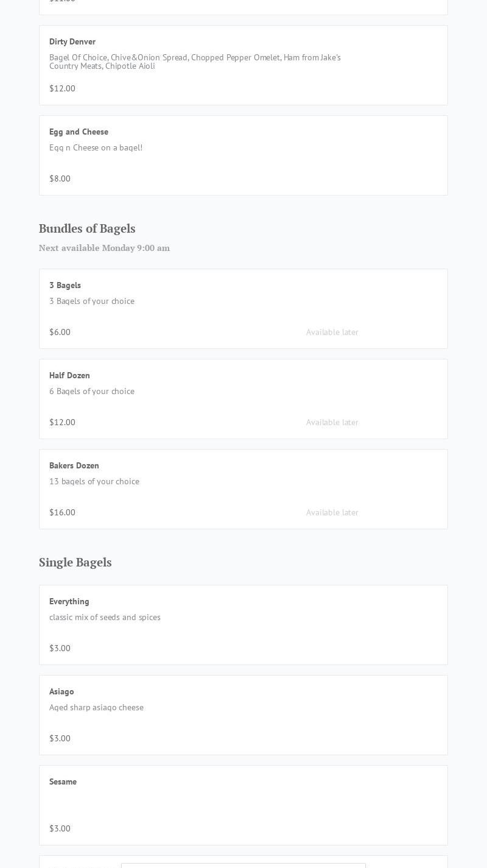Select the Egg and Cheese item
The image size is (487, 868).
(x=79, y=132)
